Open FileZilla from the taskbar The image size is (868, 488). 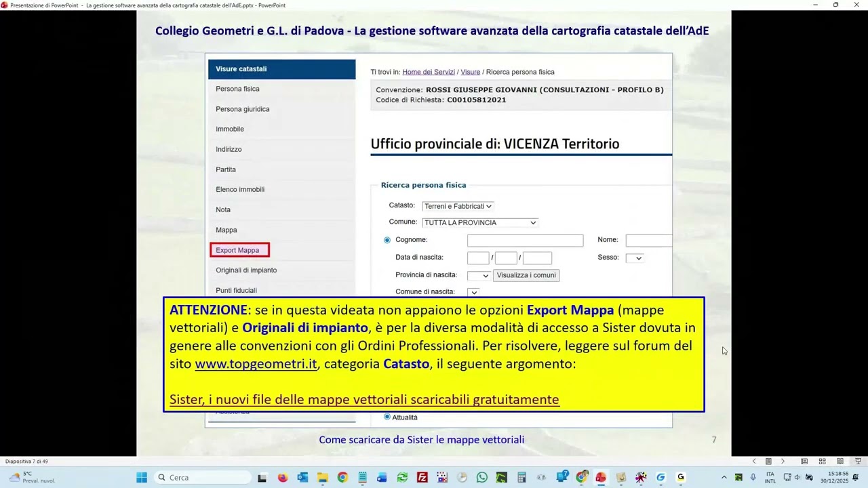tap(422, 477)
